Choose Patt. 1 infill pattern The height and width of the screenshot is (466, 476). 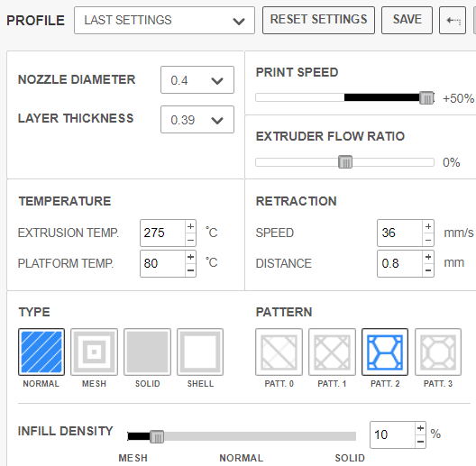[x=332, y=352]
